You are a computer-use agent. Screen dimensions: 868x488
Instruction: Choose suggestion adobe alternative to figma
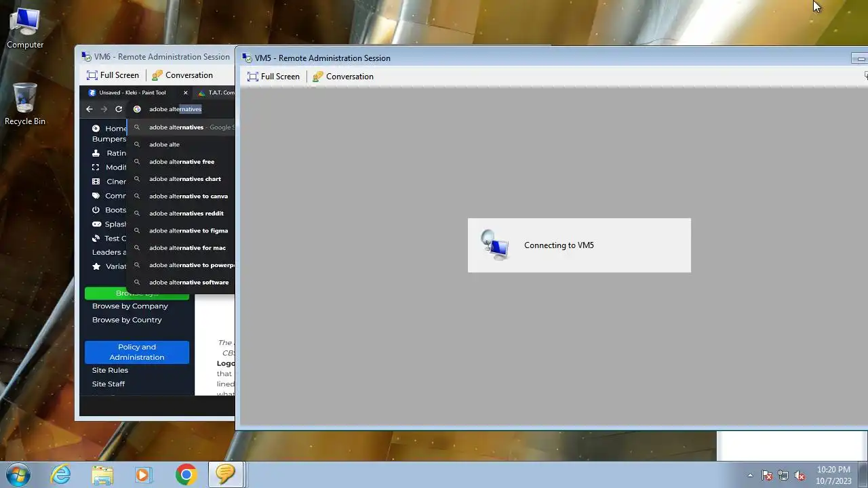pyautogui.click(x=181, y=231)
